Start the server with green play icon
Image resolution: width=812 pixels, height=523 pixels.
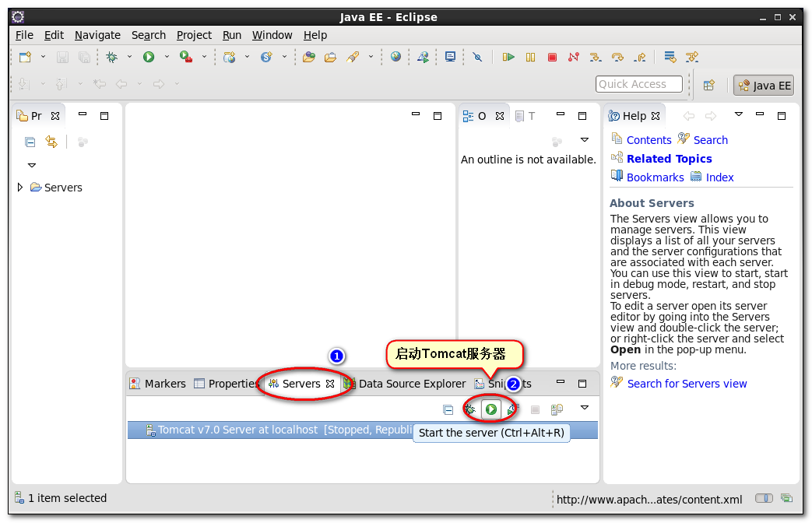click(491, 409)
